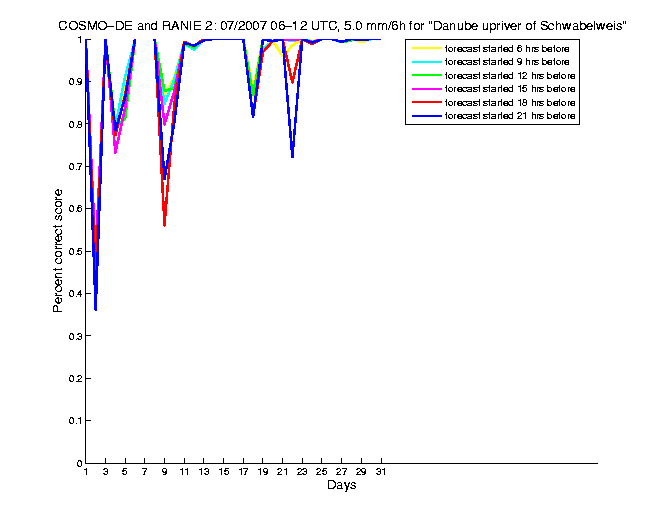The height and width of the screenshot is (520, 660).
Task: Click x-axis tick label 27
Action: (x=341, y=472)
